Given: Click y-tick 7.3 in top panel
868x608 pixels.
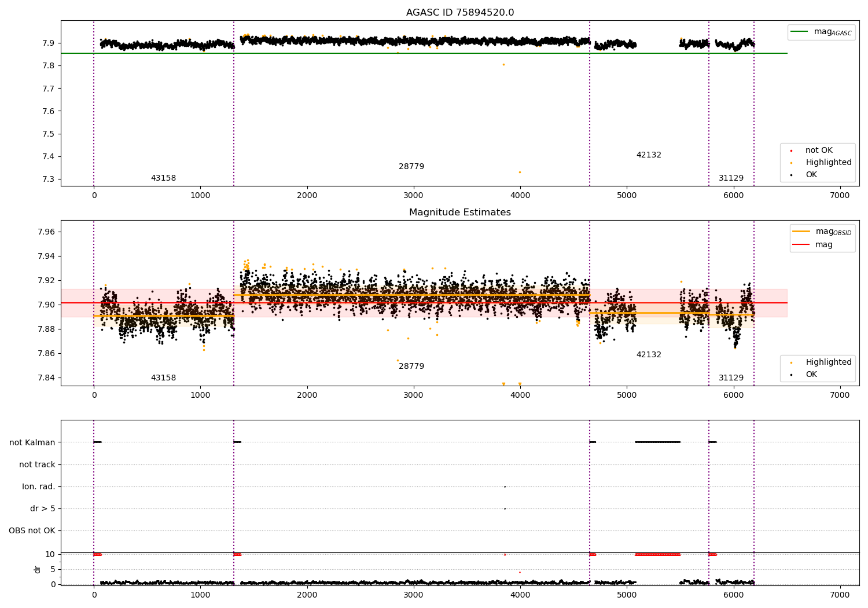Looking at the screenshot, I should click(49, 180).
